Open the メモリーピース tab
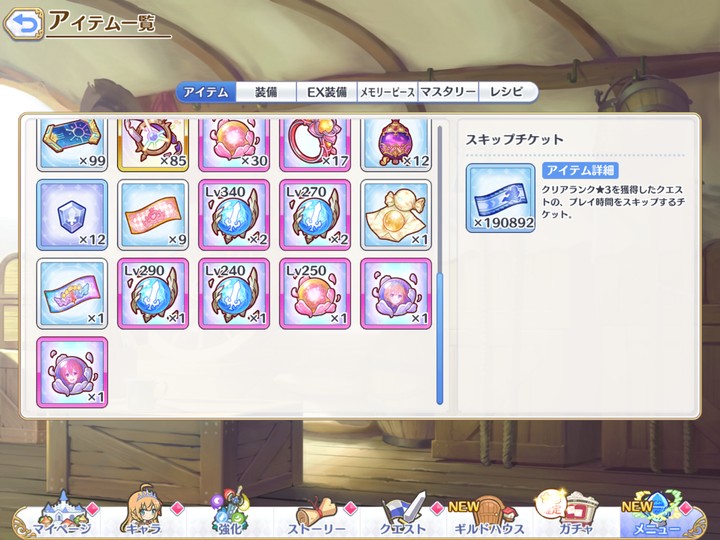This screenshot has width=720, height=540. [387, 92]
